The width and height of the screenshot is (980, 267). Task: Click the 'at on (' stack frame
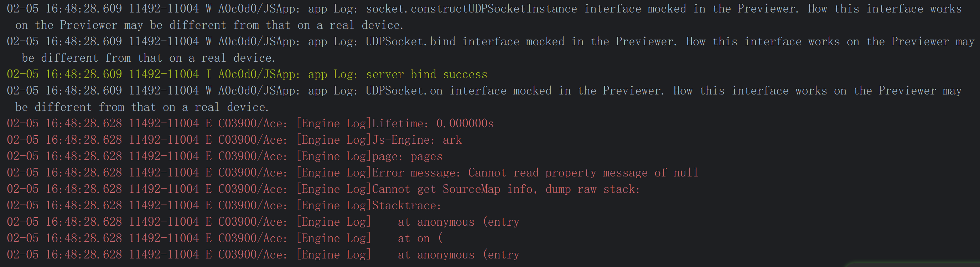pyautogui.click(x=420, y=238)
